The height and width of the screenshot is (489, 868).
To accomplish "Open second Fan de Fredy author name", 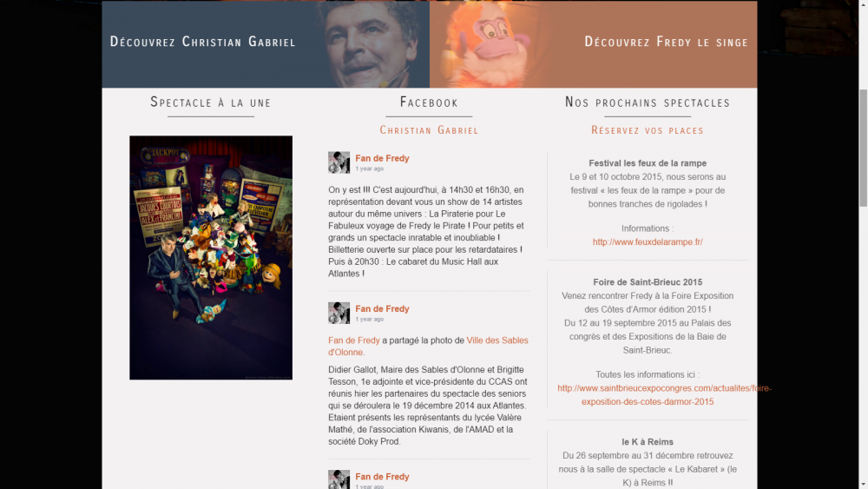I will pos(382,309).
